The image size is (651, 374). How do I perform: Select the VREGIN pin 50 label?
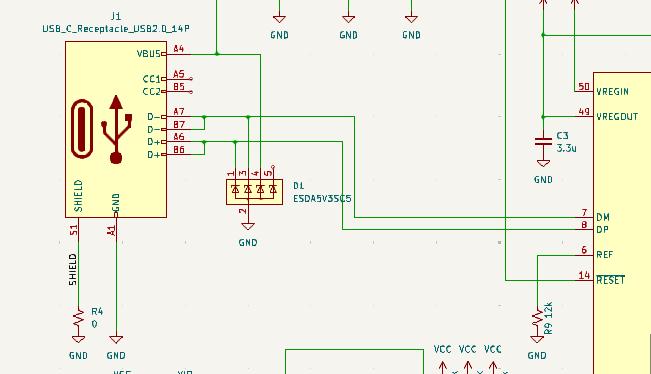[612, 92]
